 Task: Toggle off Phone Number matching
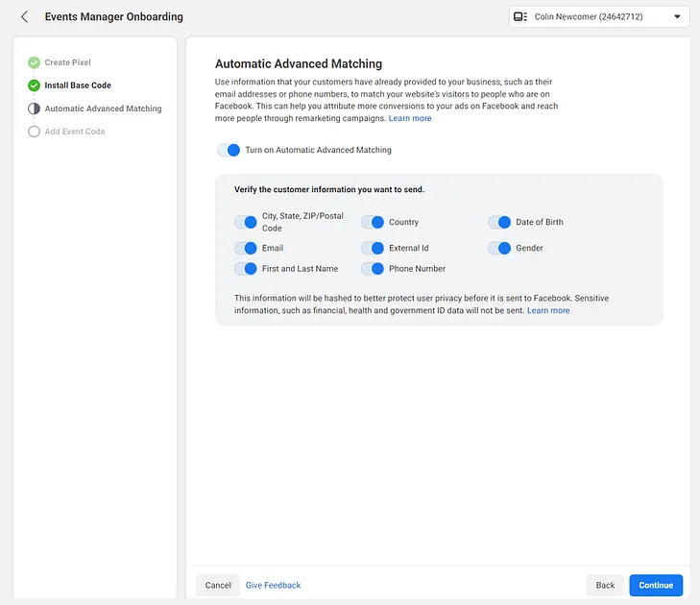pyautogui.click(x=373, y=269)
